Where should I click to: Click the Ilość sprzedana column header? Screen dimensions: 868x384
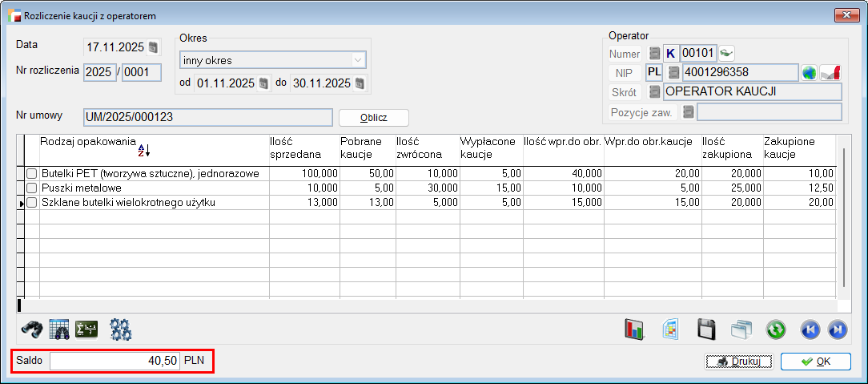296,148
